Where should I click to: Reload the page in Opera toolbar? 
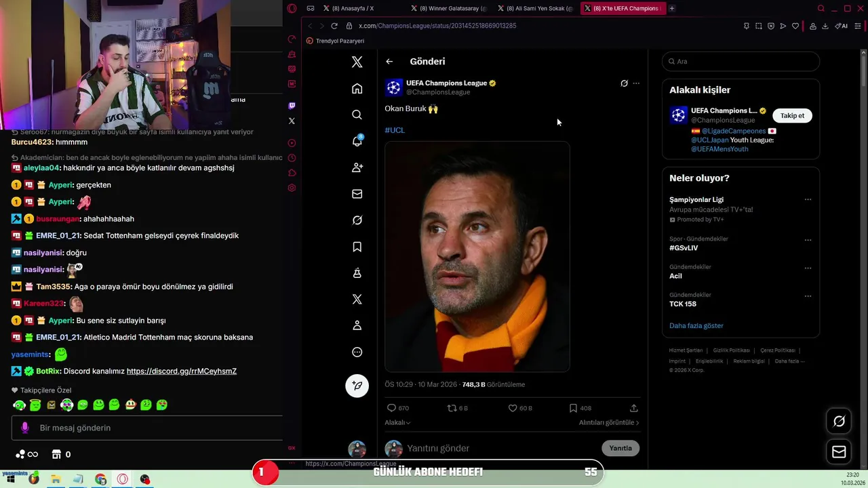tap(334, 26)
